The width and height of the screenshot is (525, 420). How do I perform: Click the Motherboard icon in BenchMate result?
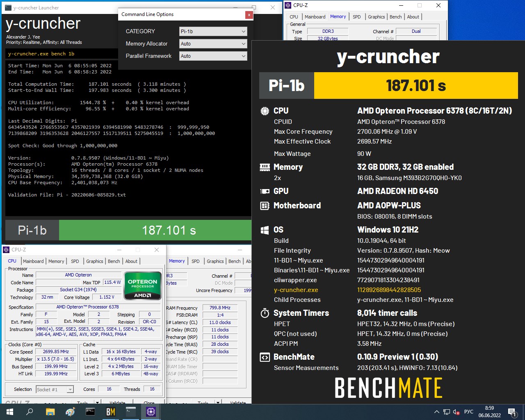(x=265, y=205)
